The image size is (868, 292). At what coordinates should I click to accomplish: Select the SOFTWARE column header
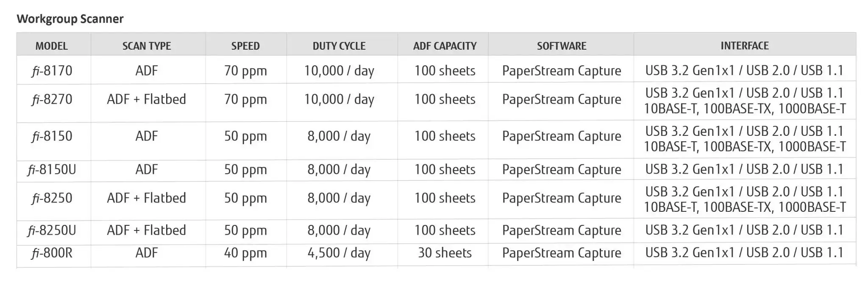(x=562, y=46)
